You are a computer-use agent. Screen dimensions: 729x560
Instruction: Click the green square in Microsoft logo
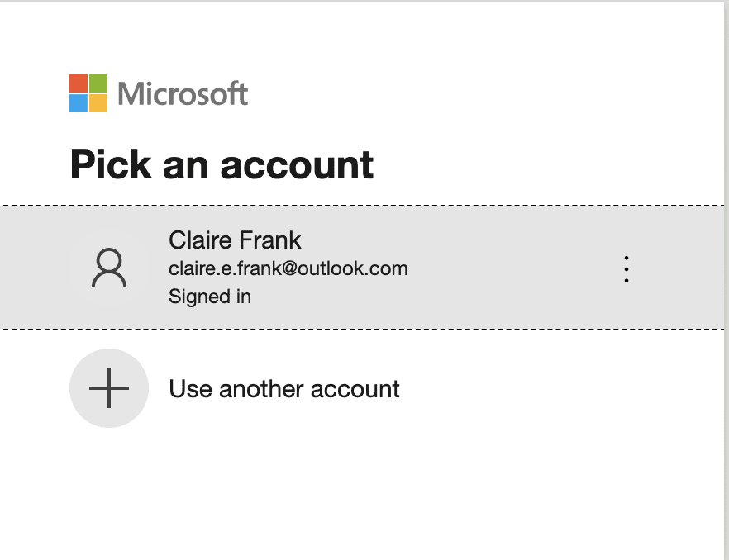[x=98, y=83]
